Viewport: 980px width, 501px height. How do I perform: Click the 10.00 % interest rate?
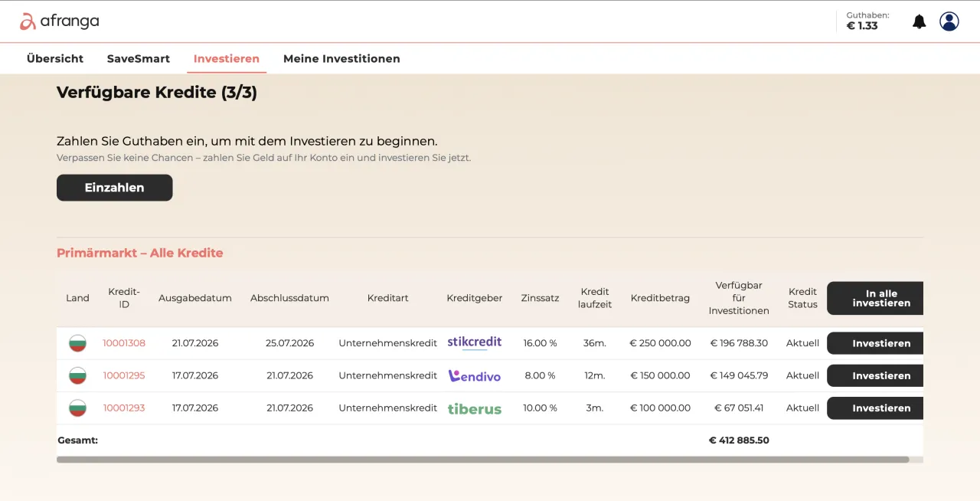(540, 408)
